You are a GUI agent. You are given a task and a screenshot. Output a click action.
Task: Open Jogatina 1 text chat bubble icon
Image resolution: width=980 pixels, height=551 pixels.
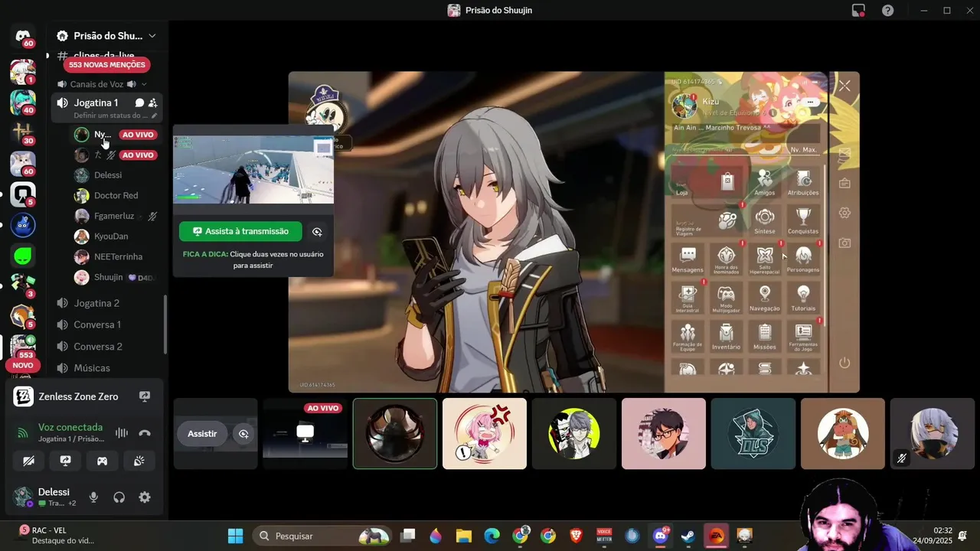coord(139,103)
